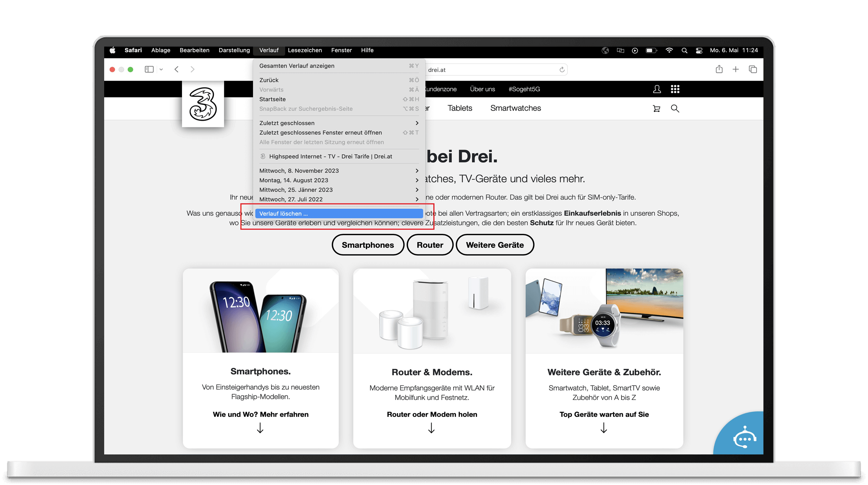
Task: Follow Router oder Modem holen link
Action: tap(432, 414)
